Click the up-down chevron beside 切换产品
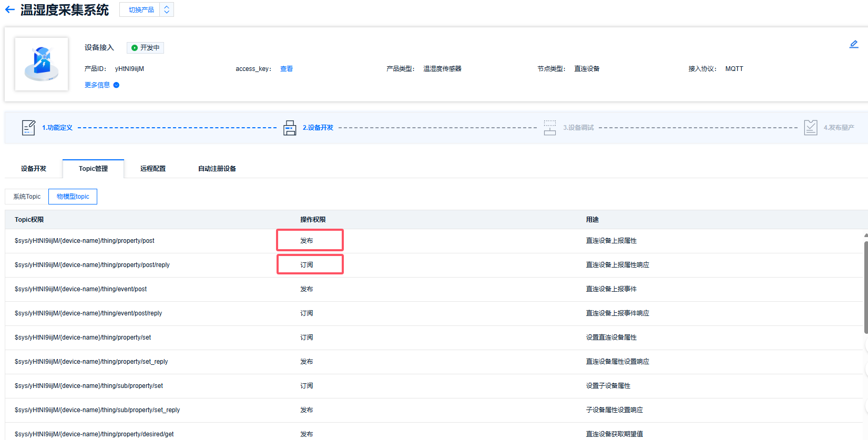868x440 pixels. click(167, 9)
